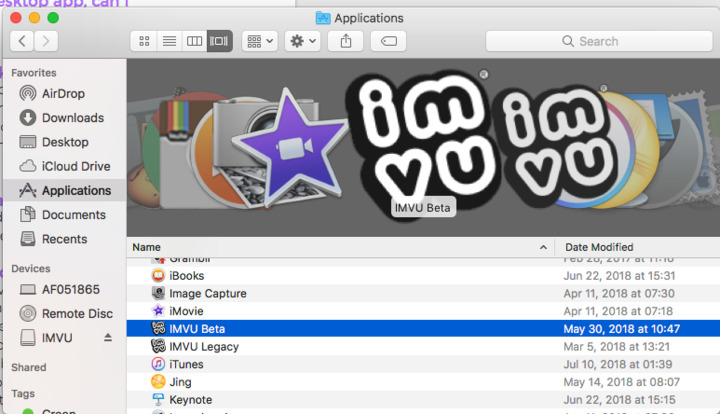Click the iTunes icon in list
Image resolution: width=720 pixels, height=414 pixels.
pyautogui.click(x=158, y=364)
